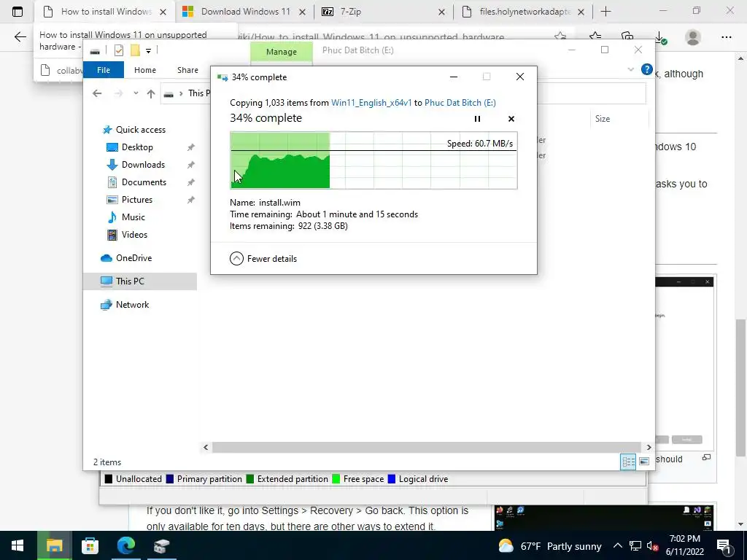Open Edge Favorites from the toolbar

click(595, 36)
